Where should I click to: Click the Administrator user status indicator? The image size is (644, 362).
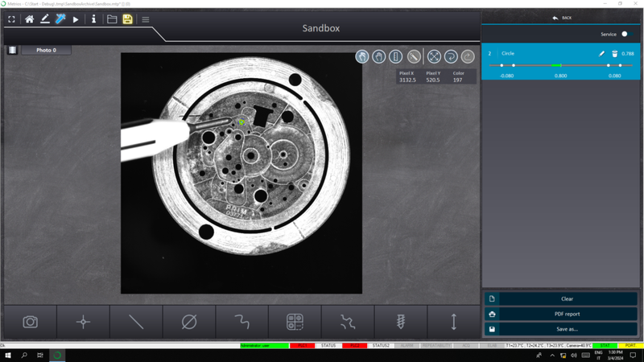[x=264, y=346]
